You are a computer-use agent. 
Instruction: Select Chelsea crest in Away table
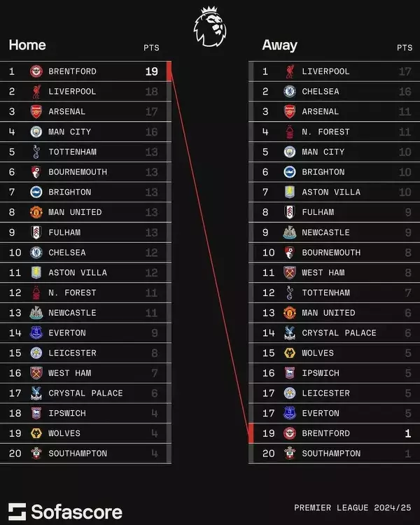tap(290, 92)
